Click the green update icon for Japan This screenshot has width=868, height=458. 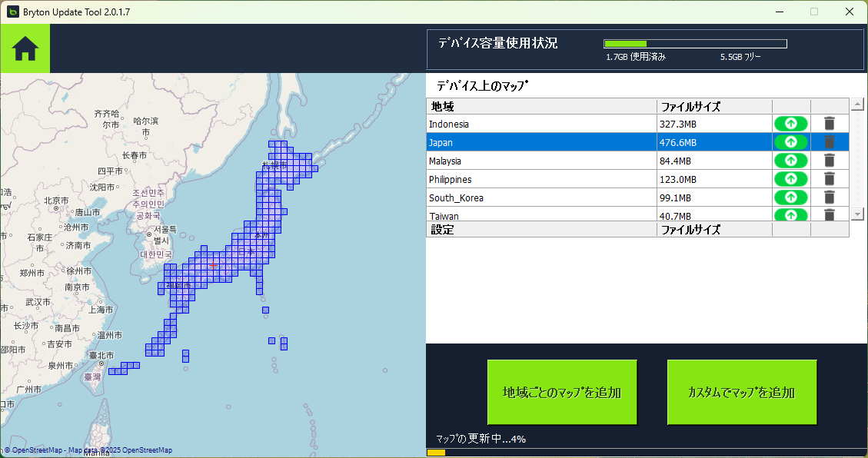pos(790,142)
